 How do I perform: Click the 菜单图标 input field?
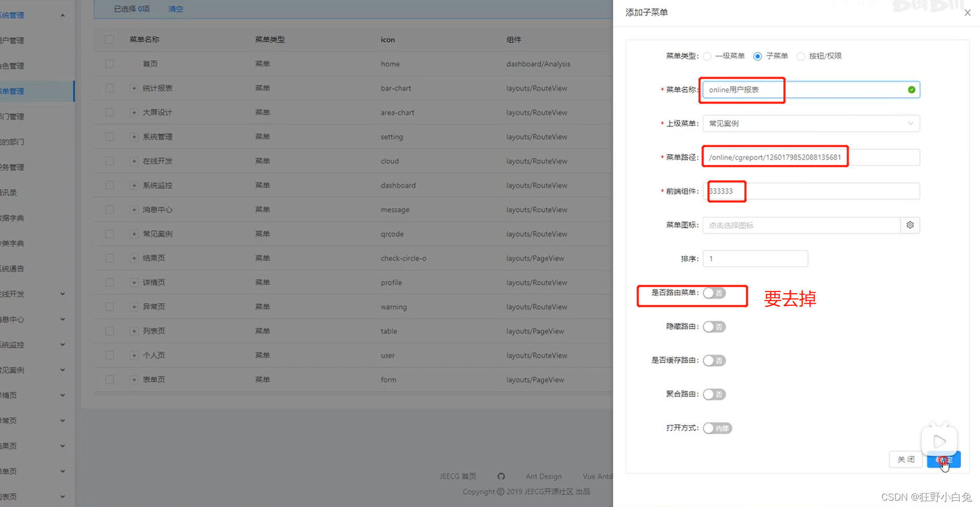click(802, 225)
